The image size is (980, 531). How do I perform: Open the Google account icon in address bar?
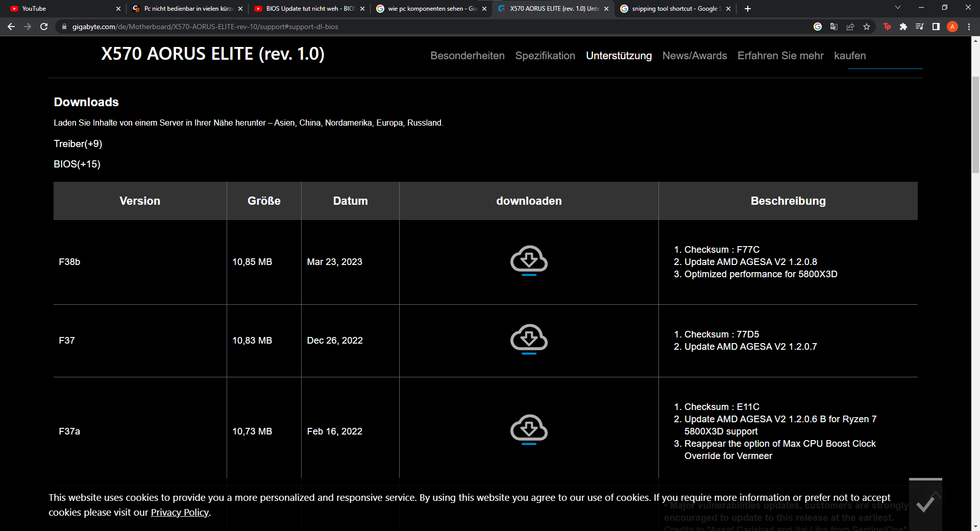(818, 27)
